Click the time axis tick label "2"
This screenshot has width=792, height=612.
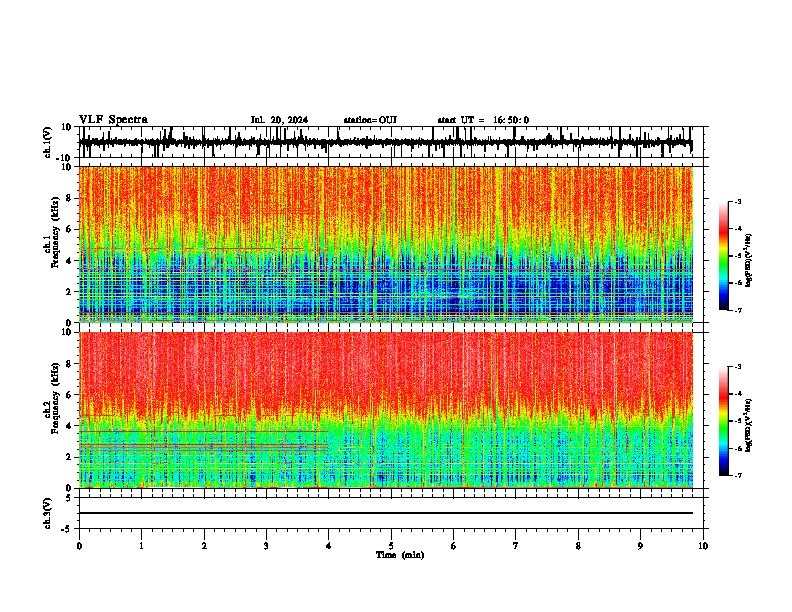click(x=204, y=546)
